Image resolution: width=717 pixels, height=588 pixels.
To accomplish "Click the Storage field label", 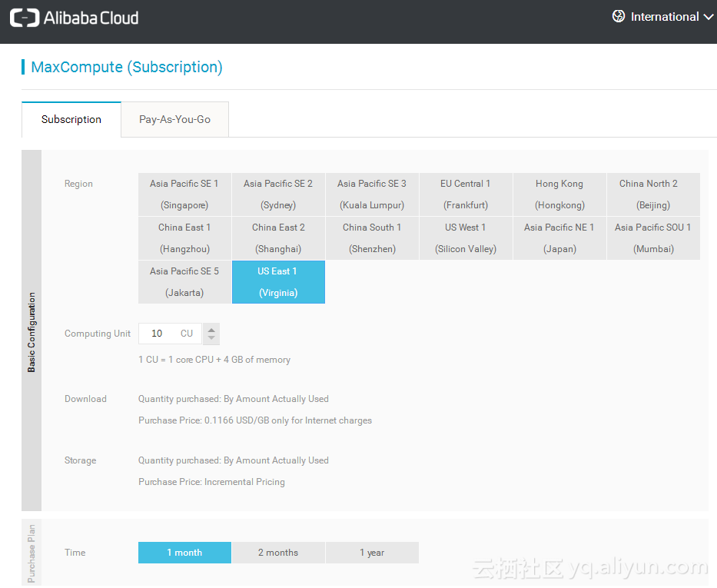I will [81, 460].
